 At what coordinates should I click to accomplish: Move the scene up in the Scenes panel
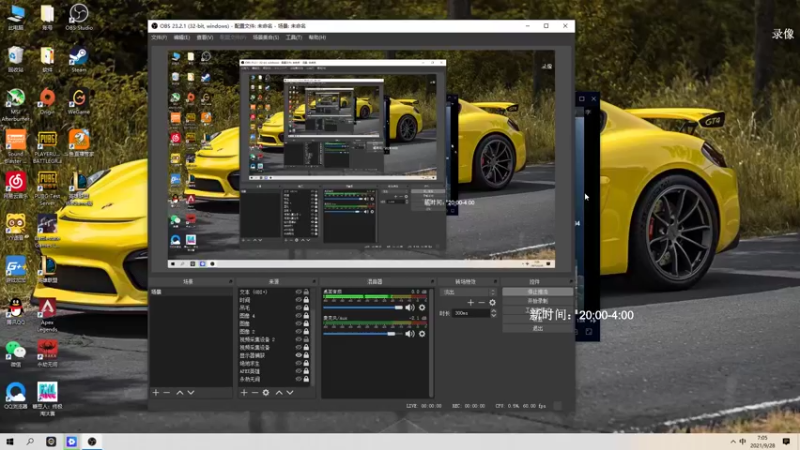click(x=180, y=392)
